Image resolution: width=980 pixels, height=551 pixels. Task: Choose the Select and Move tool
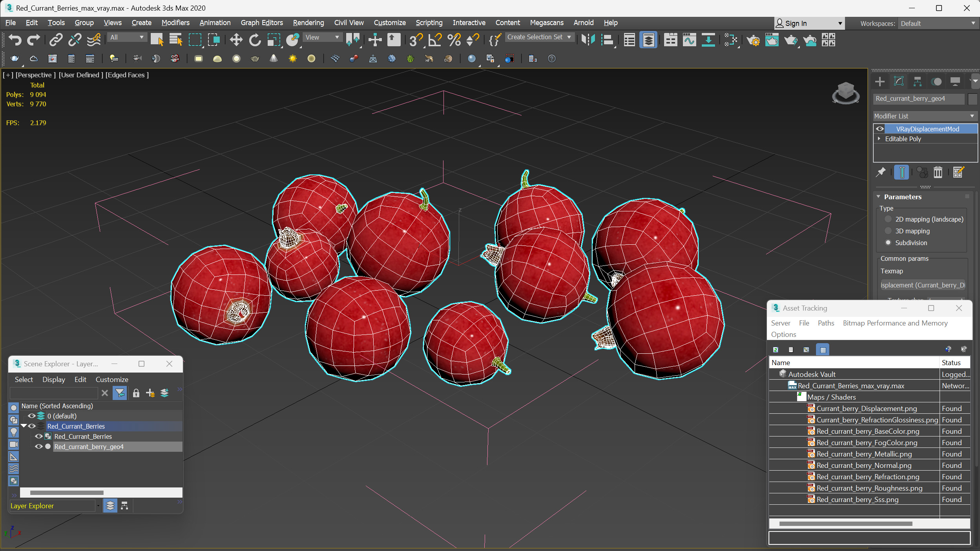236,40
